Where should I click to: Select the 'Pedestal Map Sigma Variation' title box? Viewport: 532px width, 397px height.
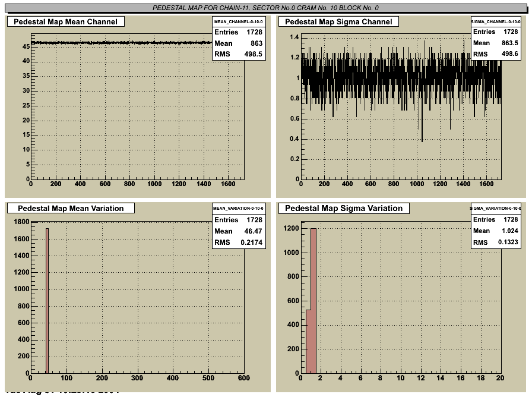click(x=344, y=208)
